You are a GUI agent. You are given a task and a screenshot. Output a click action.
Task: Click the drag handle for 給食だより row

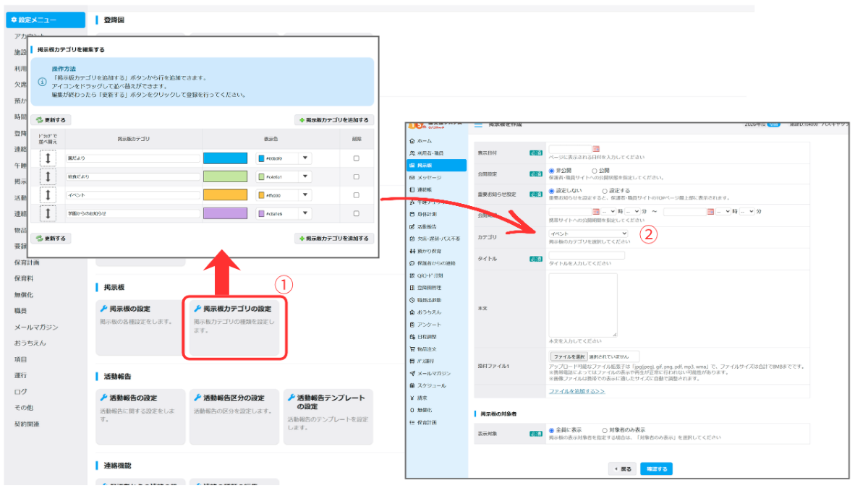pyautogui.click(x=47, y=176)
